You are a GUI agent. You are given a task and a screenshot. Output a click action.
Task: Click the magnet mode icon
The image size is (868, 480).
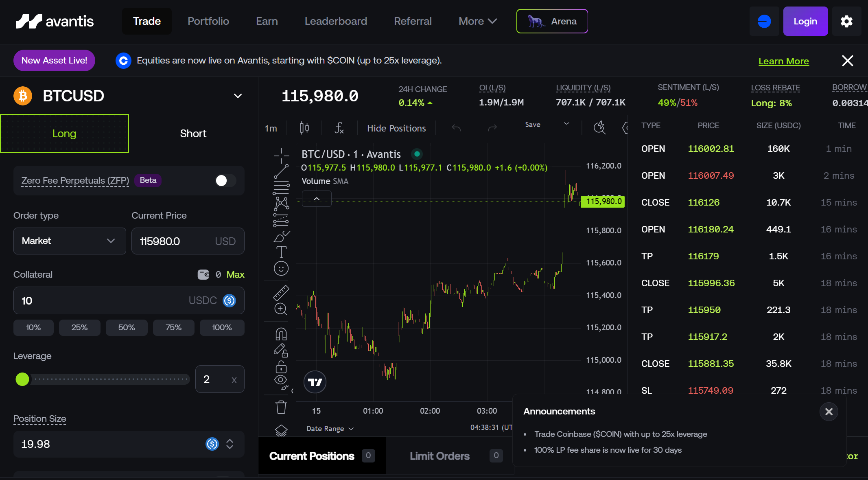pos(281,334)
